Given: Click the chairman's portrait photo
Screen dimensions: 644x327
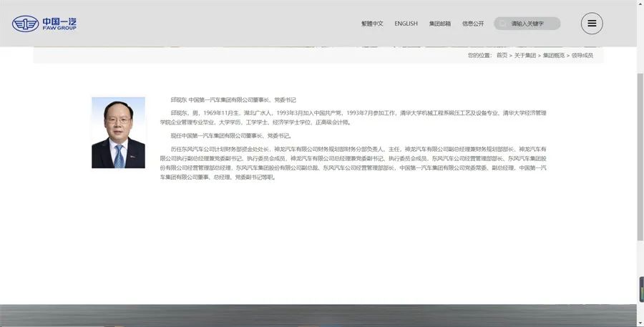Looking at the screenshot, I should [118, 132].
